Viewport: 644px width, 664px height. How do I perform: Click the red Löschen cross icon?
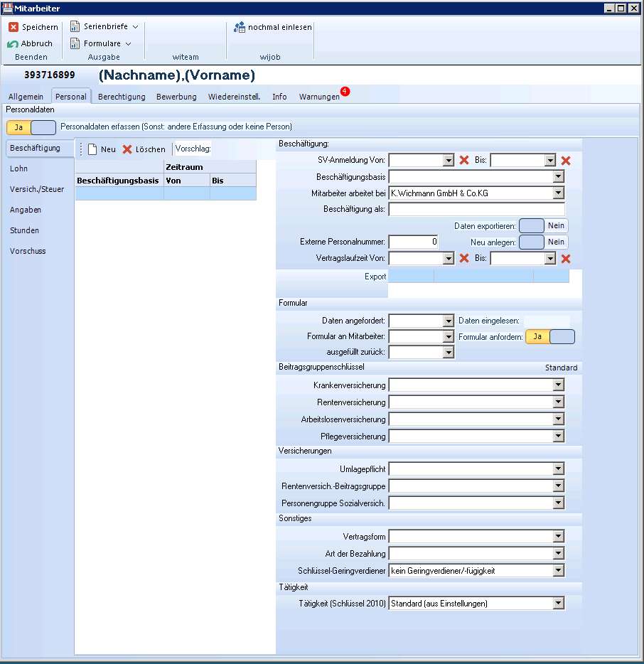127,149
